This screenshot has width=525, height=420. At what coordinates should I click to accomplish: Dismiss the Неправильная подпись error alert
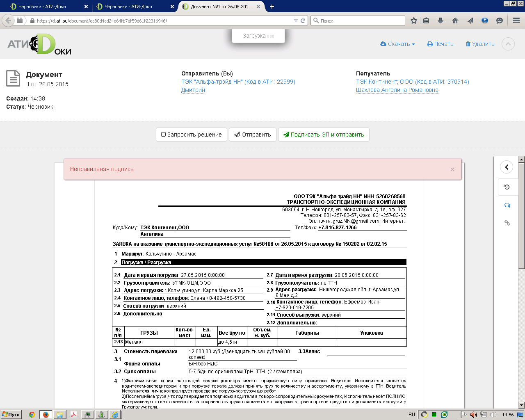[x=452, y=169]
